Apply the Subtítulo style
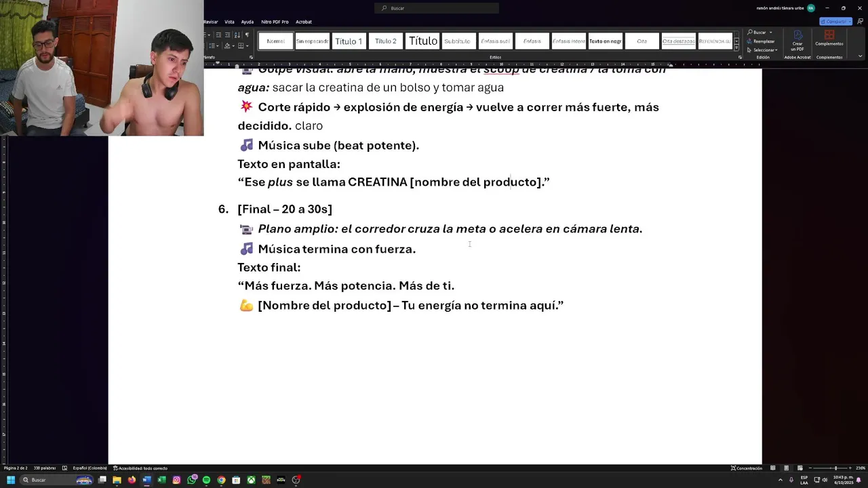868x488 pixels. (458, 41)
